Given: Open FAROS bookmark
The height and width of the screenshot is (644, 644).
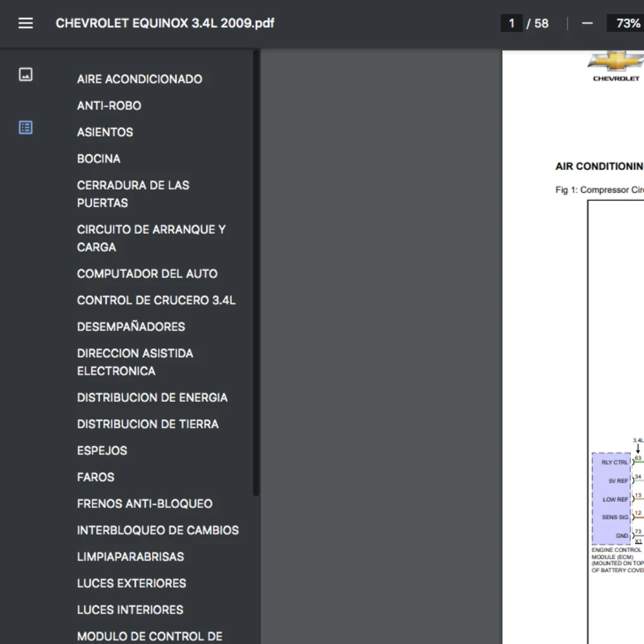Looking at the screenshot, I should [x=95, y=477].
